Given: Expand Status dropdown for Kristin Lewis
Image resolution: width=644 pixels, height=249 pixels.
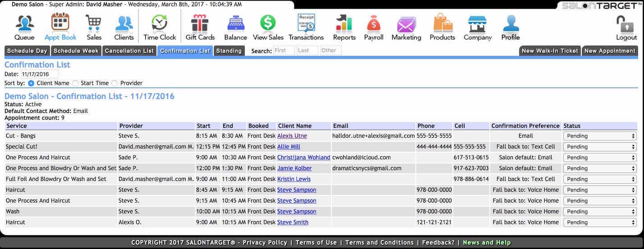Looking at the screenshot, I should coord(599,179).
